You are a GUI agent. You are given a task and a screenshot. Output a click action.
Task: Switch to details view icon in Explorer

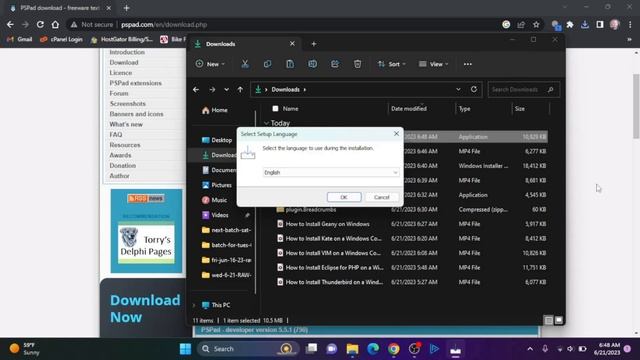[549, 320]
